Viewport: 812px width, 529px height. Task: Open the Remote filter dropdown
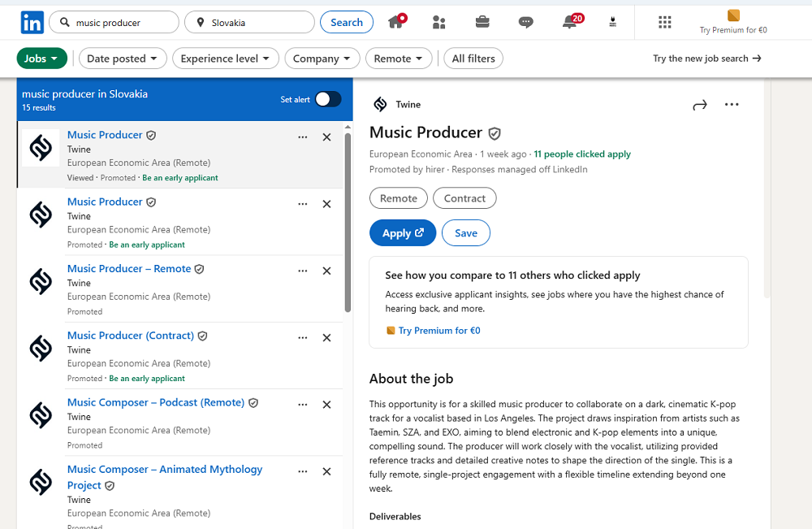point(398,59)
